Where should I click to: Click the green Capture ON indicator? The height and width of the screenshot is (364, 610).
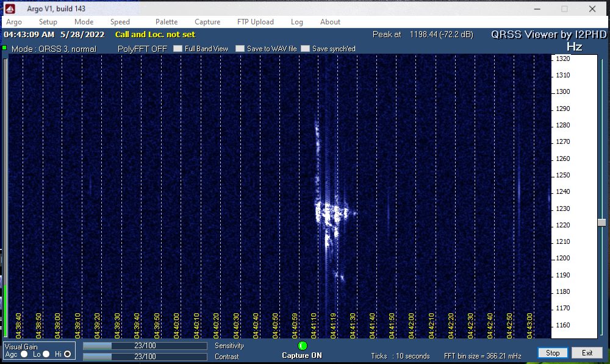click(x=303, y=345)
